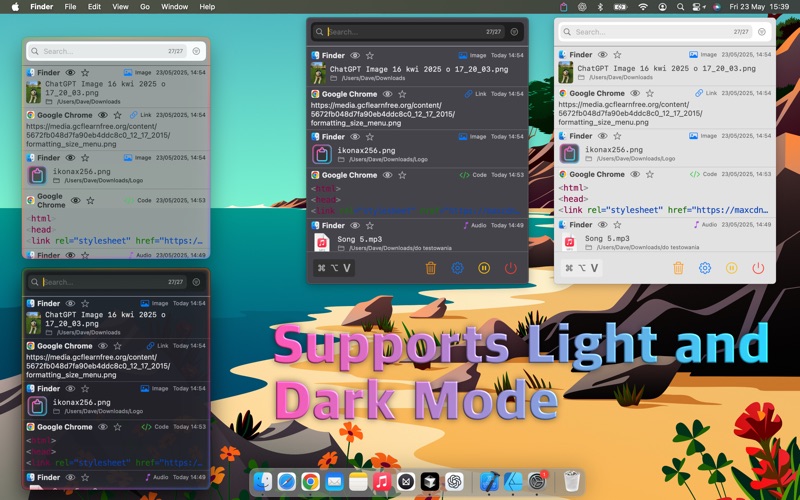Open filter menu in center dark window search bar
The height and width of the screenshot is (500, 800).
514,32
